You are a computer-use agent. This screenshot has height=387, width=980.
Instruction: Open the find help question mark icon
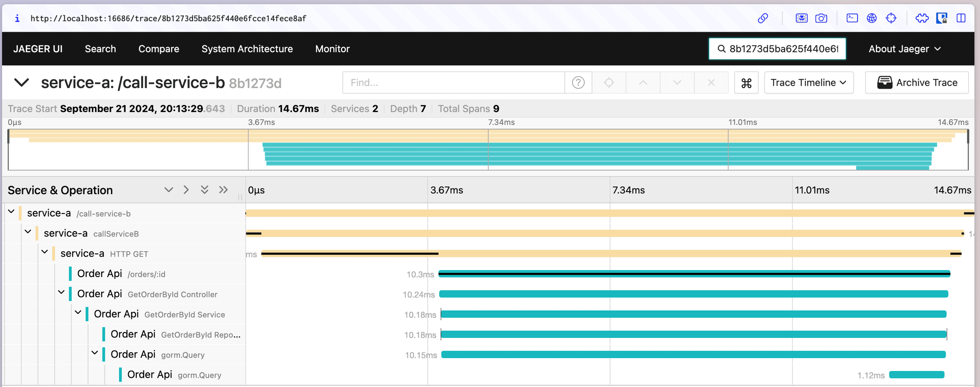point(578,83)
